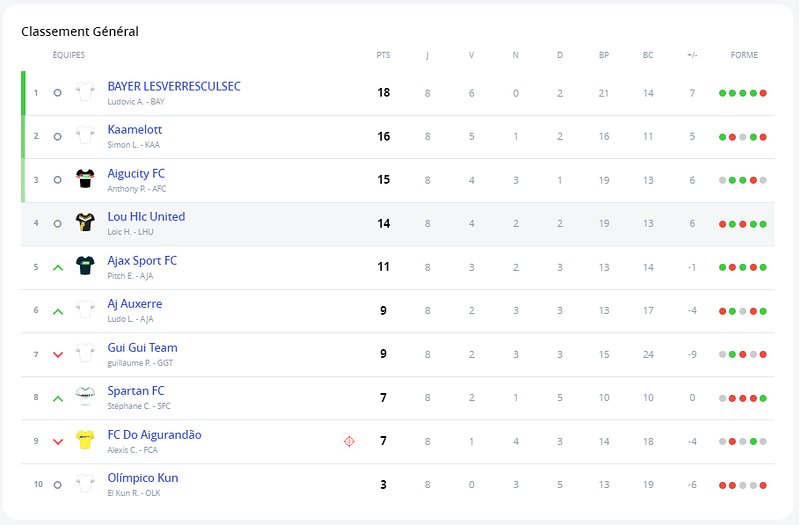The width and height of the screenshot is (800, 525).
Task: Click the Ajax Sport FC jersey icon
Action: [x=85, y=266]
